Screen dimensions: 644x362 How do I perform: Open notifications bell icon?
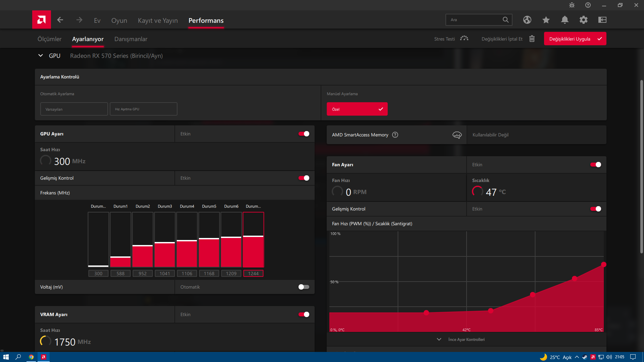coord(565,20)
